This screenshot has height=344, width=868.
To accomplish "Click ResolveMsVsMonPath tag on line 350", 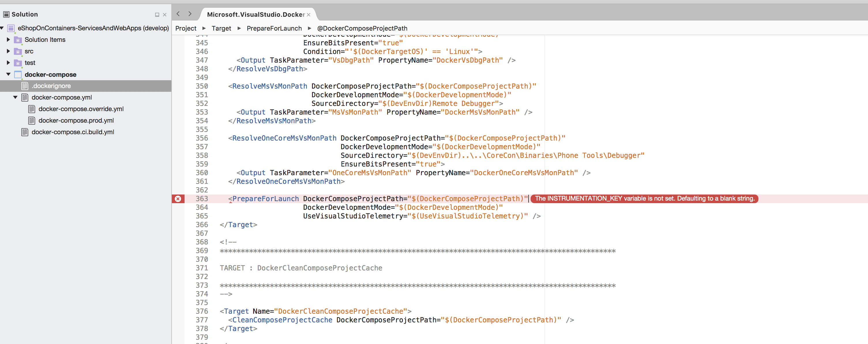I will pyautogui.click(x=270, y=86).
